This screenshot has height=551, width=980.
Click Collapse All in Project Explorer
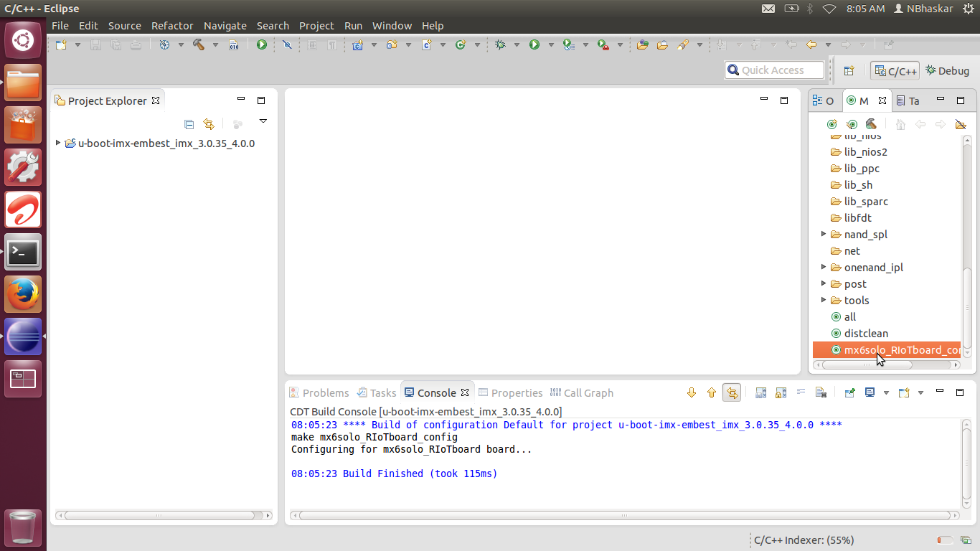(x=189, y=124)
